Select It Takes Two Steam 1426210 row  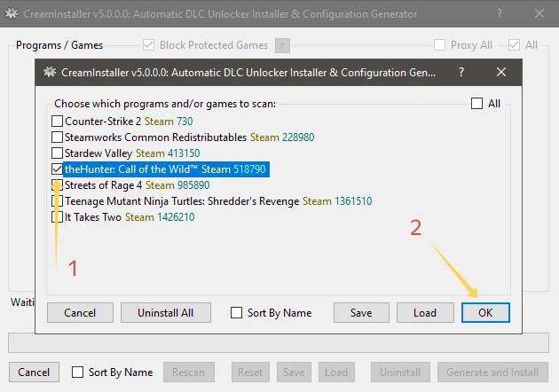(x=130, y=217)
